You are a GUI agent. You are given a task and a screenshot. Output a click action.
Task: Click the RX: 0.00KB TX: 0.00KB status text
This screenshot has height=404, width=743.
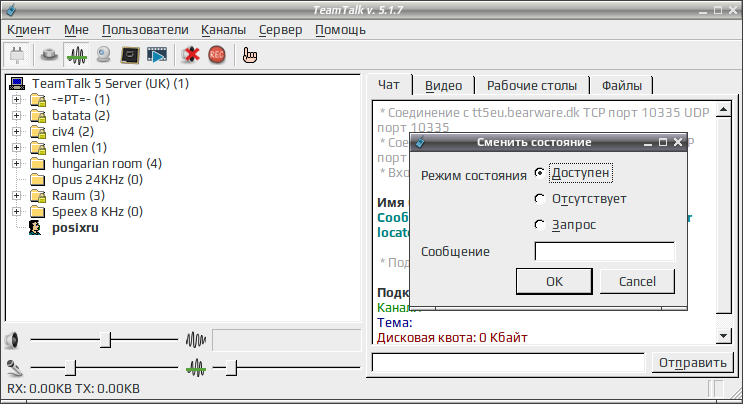click(x=73, y=389)
